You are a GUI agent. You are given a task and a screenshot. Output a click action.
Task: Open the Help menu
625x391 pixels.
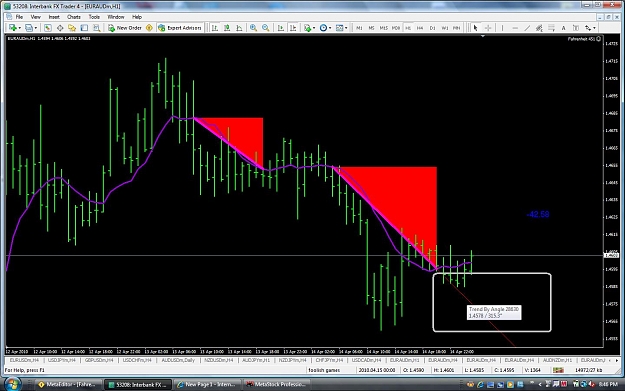137,17
